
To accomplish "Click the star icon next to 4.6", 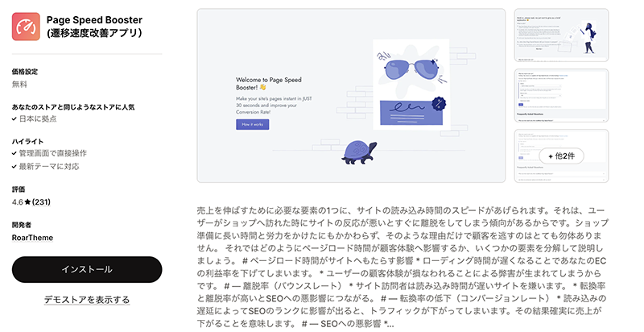I will (27, 201).
